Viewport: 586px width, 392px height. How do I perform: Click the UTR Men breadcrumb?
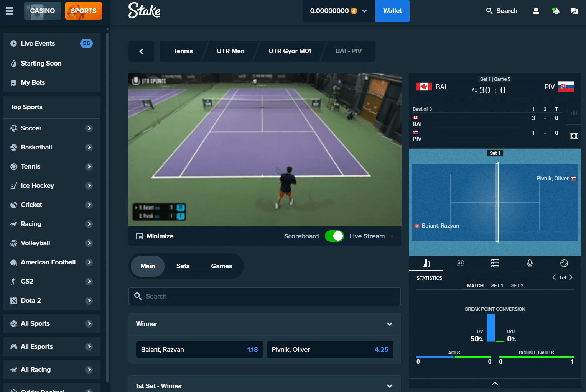tap(230, 51)
